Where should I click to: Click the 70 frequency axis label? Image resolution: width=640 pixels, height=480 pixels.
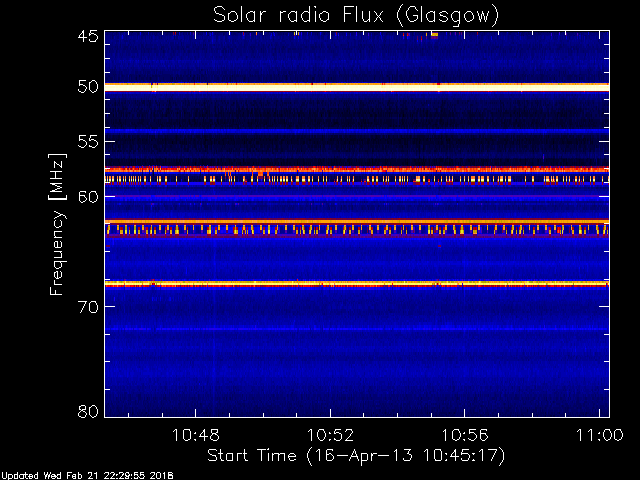tap(88, 307)
